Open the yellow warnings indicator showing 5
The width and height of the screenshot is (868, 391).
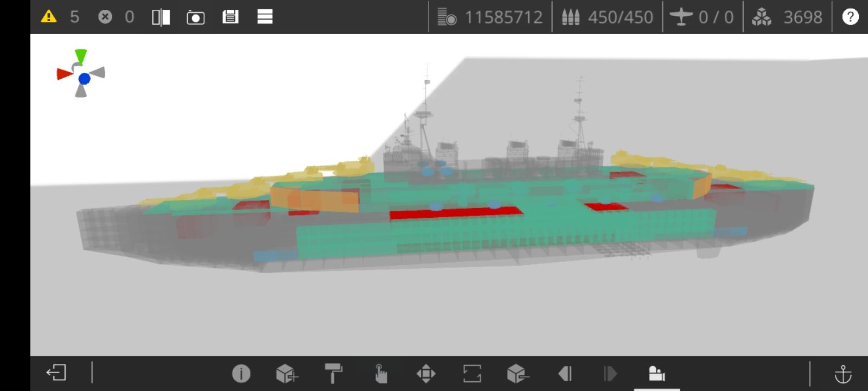(x=60, y=17)
